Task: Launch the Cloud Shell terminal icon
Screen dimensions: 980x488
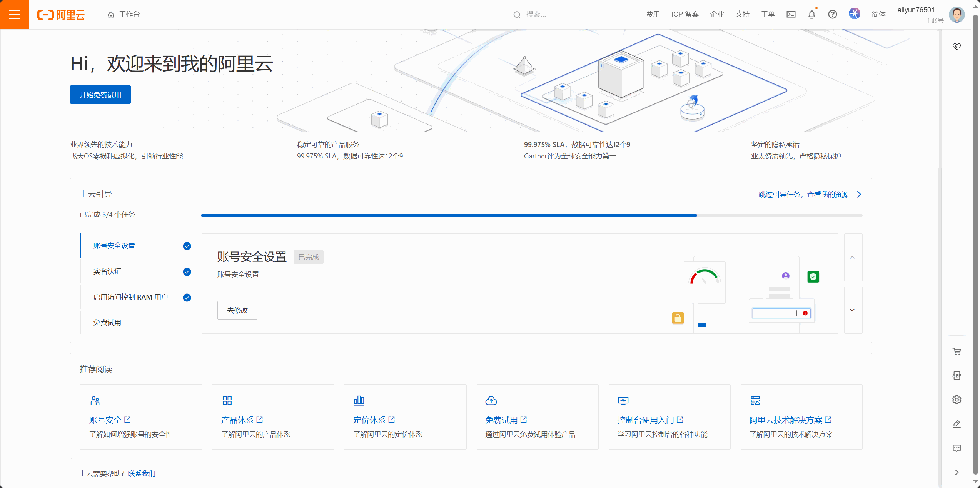Action: pos(791,14)
